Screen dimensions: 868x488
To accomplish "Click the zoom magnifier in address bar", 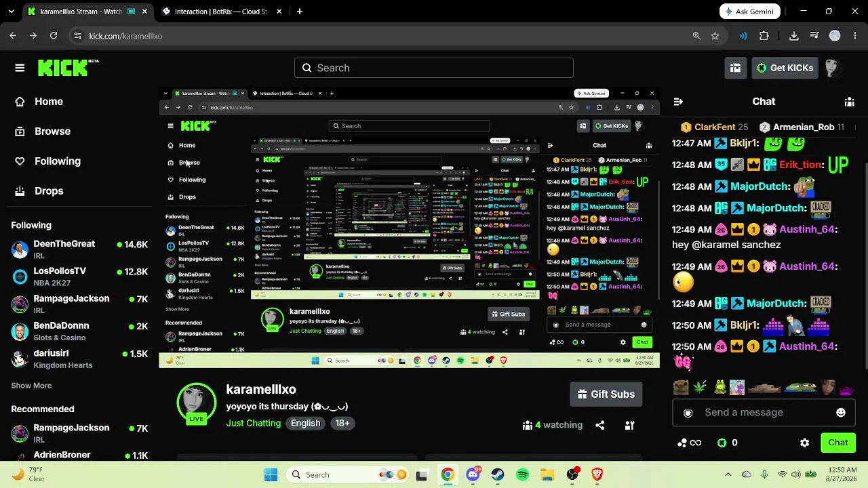I will (696, 36).
